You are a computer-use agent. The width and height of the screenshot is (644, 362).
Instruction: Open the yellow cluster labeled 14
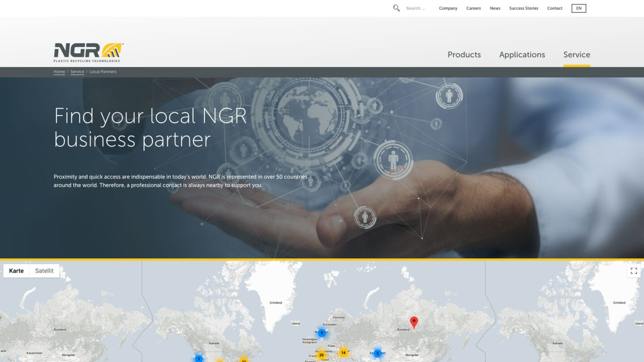343,353
